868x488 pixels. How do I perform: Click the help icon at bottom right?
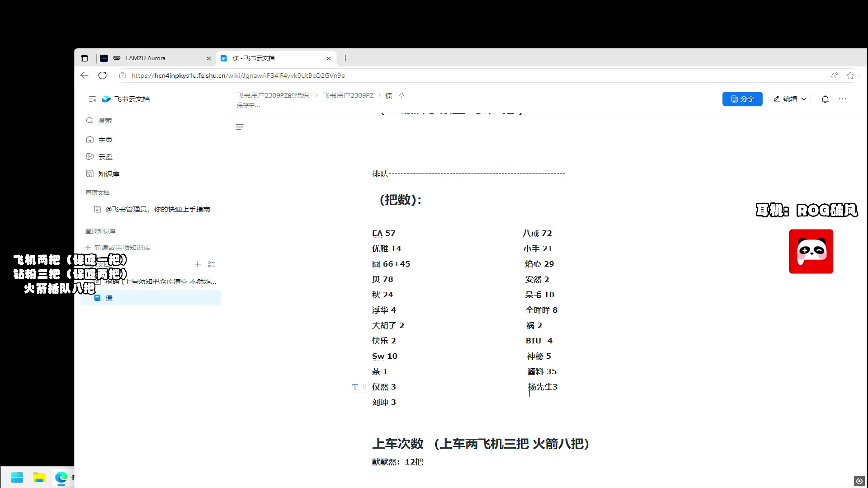[x=859, y=481]
